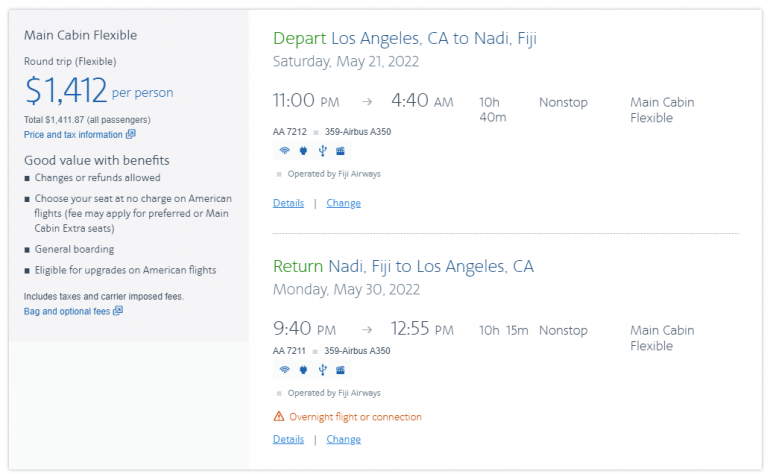Open Bag and optional fees link
Viewport: 770px width, 474px height.
pyautogui.click(x=66, y=311)
